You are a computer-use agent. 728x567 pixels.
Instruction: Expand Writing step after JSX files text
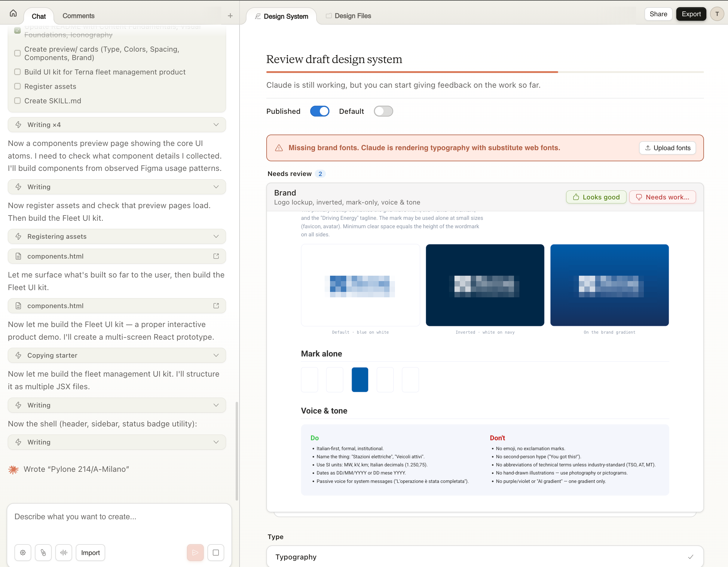pyautogui.click(x=117, y=405)
